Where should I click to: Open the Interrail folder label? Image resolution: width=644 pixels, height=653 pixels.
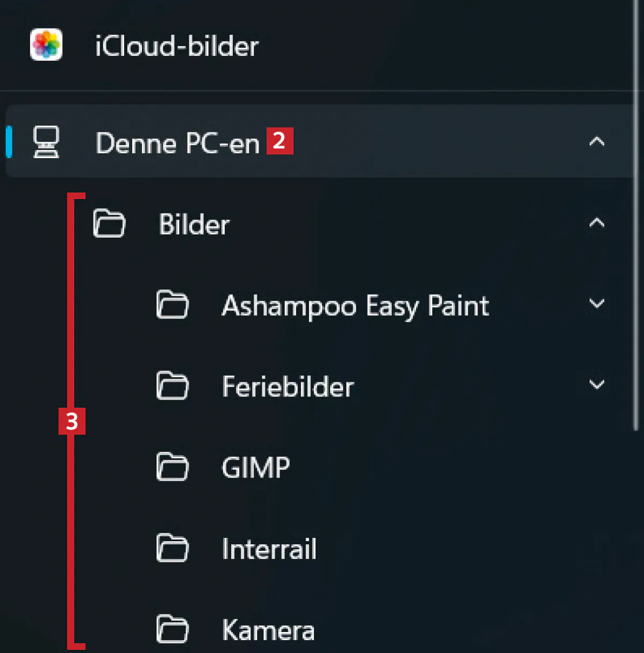coord(269,549)
